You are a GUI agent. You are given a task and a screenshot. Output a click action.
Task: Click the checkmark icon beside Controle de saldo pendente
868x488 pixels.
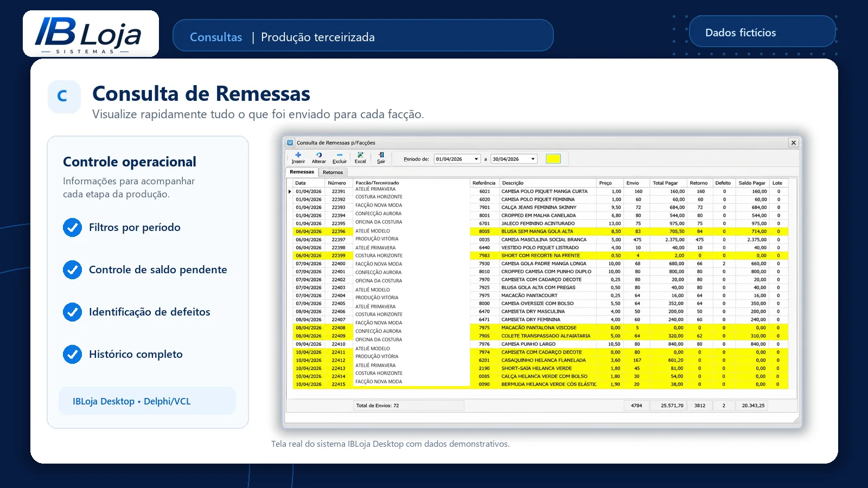pyautogui.click(x=72, y=269)
